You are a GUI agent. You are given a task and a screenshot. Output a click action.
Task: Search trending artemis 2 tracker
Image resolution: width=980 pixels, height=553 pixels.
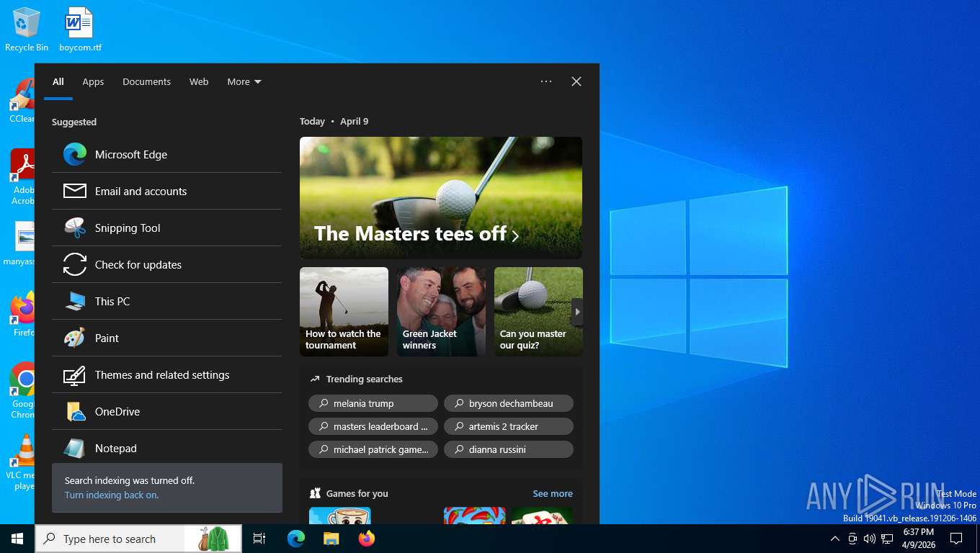509,426
